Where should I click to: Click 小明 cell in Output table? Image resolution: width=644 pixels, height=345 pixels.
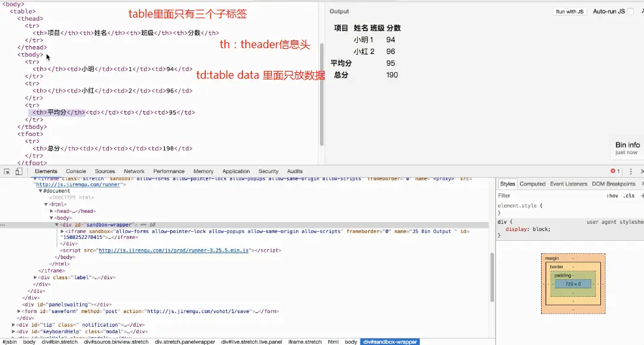(x=361, y=40)
